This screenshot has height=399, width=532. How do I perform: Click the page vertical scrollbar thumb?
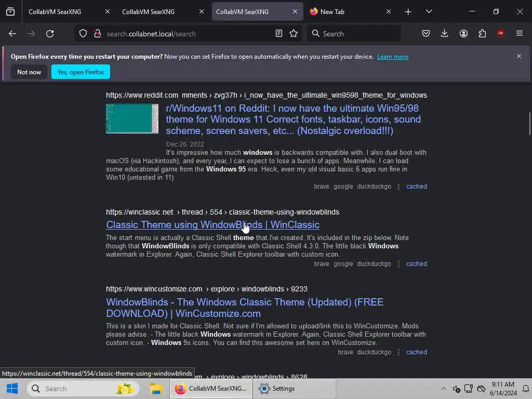[529, 124]
